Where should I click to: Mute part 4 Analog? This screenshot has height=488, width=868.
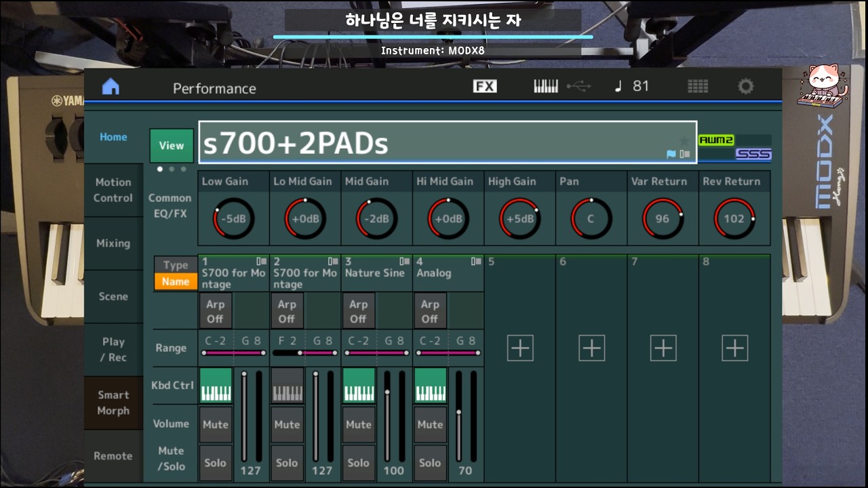[x=430, y=424]
